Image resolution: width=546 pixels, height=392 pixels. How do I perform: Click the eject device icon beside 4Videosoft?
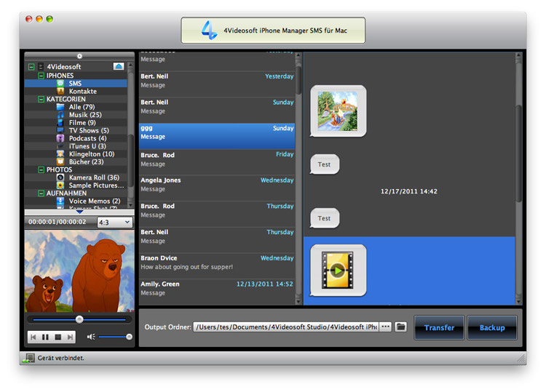point(119,66)
